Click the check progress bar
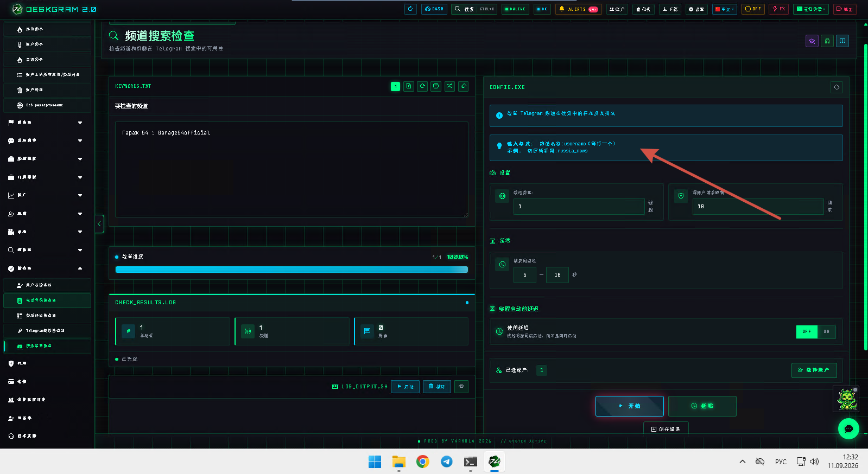 click(x=292, y=270)
